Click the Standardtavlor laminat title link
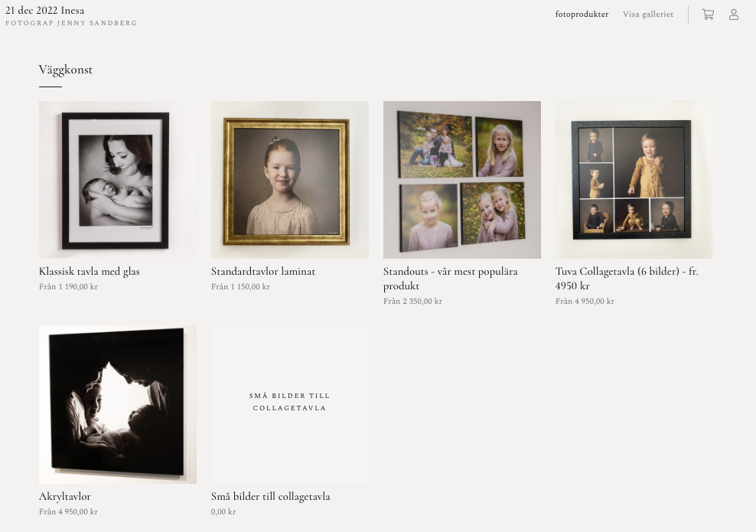Viewport: 756px width, 532px height. click(x=263, y=272)
